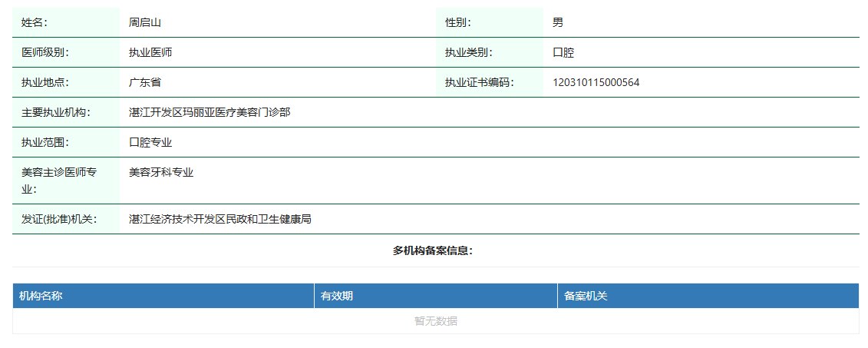Click the 暂无数据 empty table message

(436, 321)
